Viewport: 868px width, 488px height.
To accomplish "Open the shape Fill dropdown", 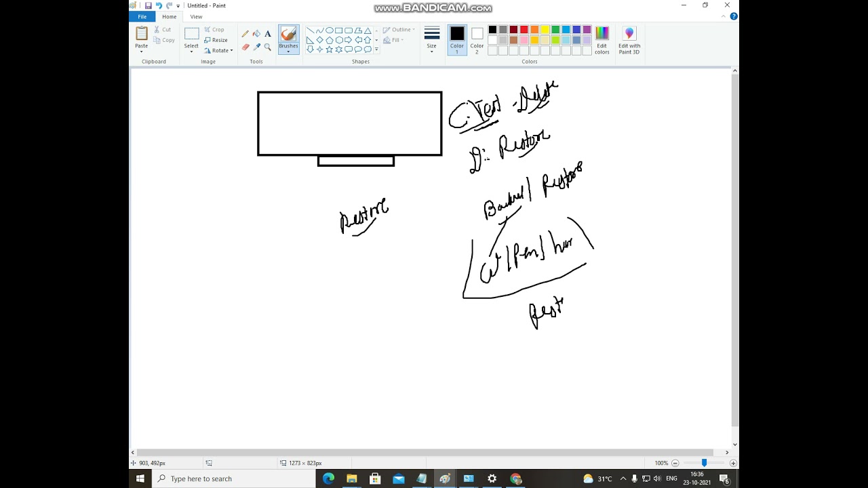I will pos(393,40).
